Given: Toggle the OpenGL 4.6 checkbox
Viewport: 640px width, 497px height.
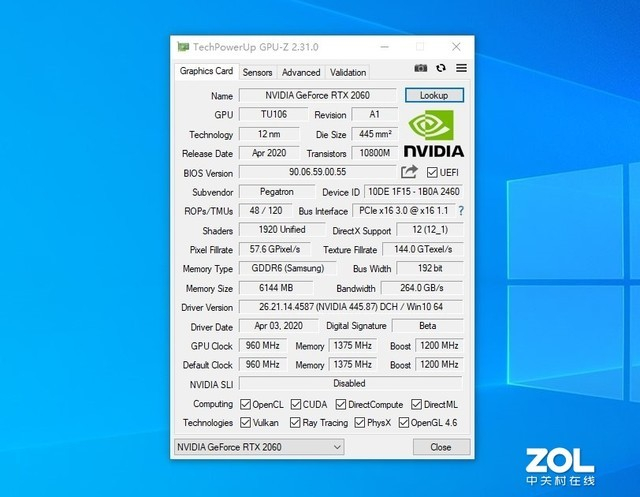Looking at the screenshot, I should 404,422.
